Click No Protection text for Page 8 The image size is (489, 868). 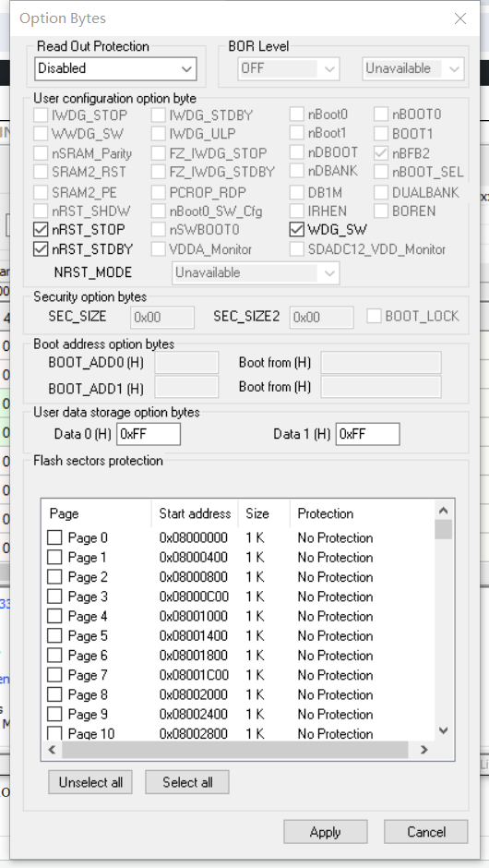tap(335, 694)
